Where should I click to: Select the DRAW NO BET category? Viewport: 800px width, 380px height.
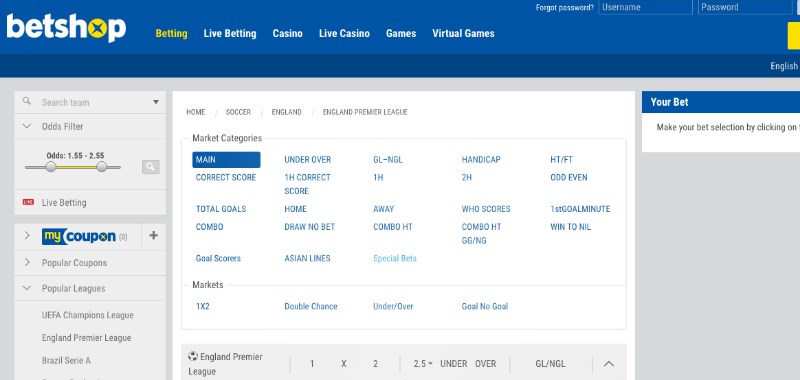tap(310, 227)
